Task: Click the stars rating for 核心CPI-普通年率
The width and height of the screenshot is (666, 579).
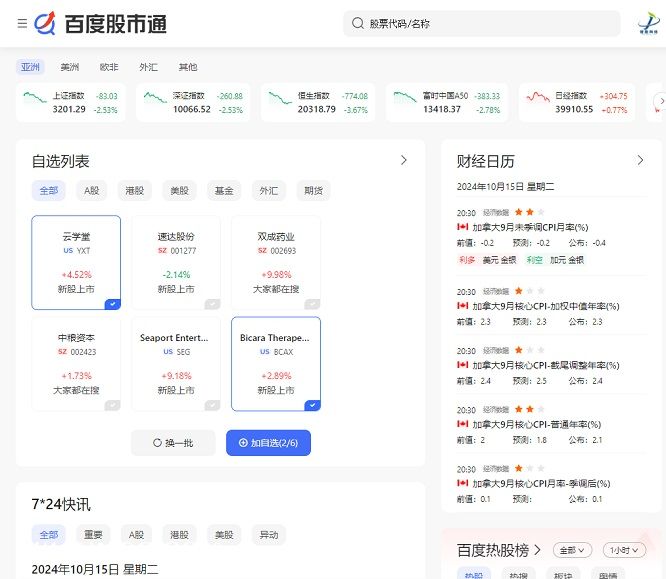Action: tap(530, 409)
